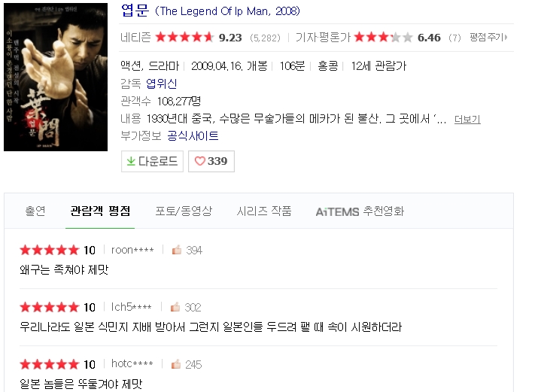Switch to the 출연 tab
The height and width of the screenshot is (392, 541).
(35, 211)
